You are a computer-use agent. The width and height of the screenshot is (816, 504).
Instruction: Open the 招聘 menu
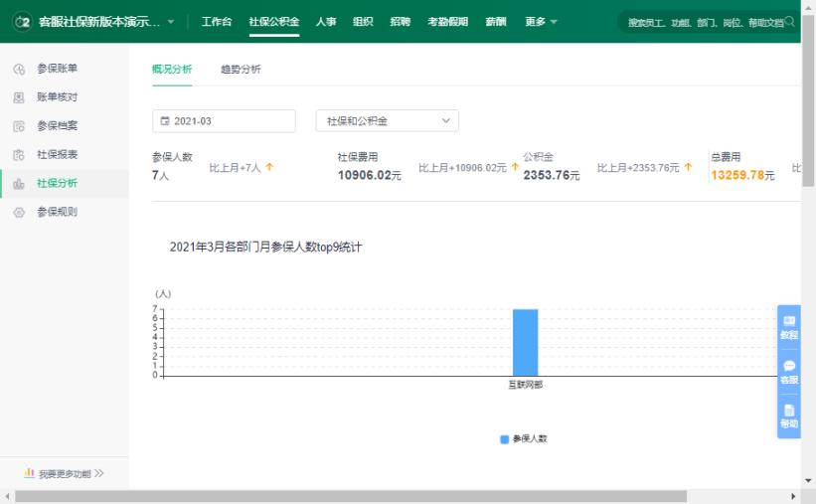401,22
